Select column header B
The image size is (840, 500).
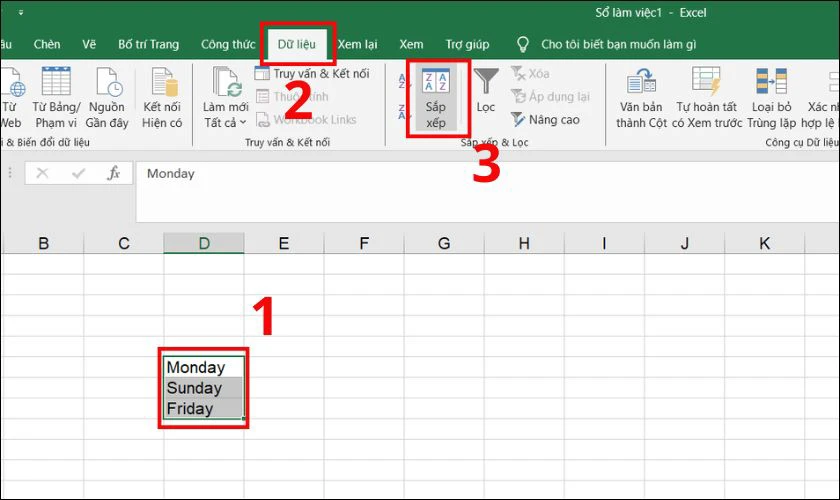pos(43,243)
